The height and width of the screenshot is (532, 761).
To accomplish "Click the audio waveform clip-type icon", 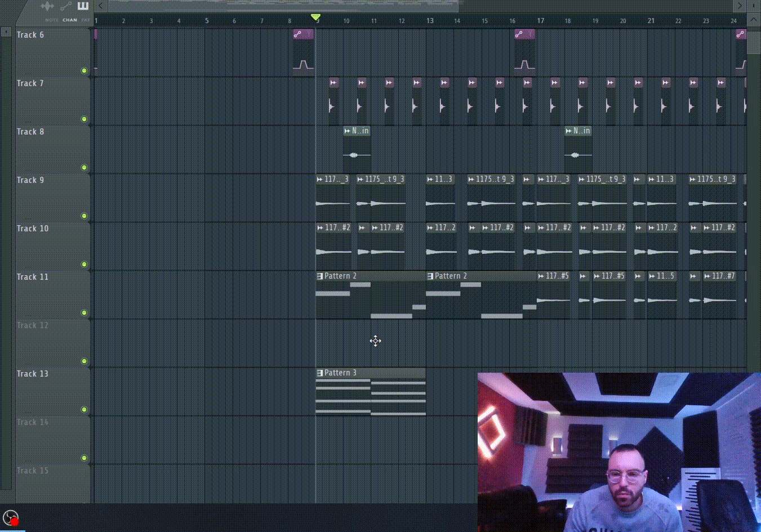I will pyautogui.click(x=47, y=6).
